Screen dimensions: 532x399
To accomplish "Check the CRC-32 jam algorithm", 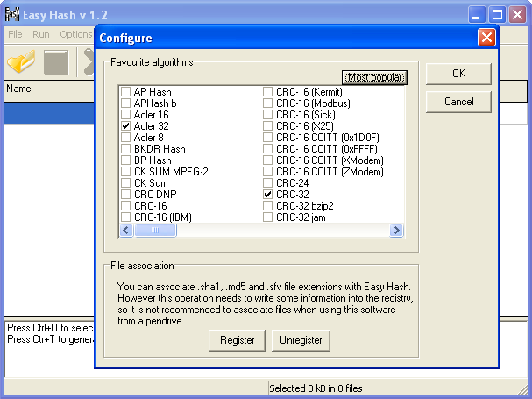I will (x=267, y=217).
